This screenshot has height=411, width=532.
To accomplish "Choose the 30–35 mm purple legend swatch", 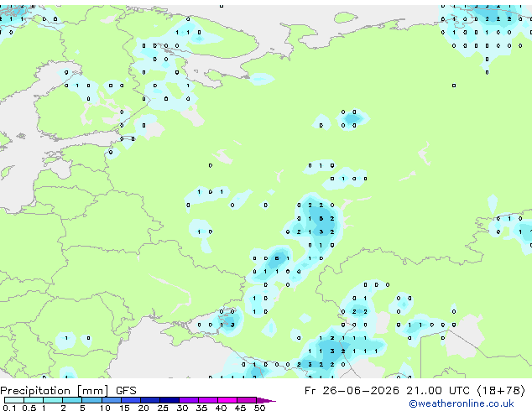I will click(x=188, y=400).
